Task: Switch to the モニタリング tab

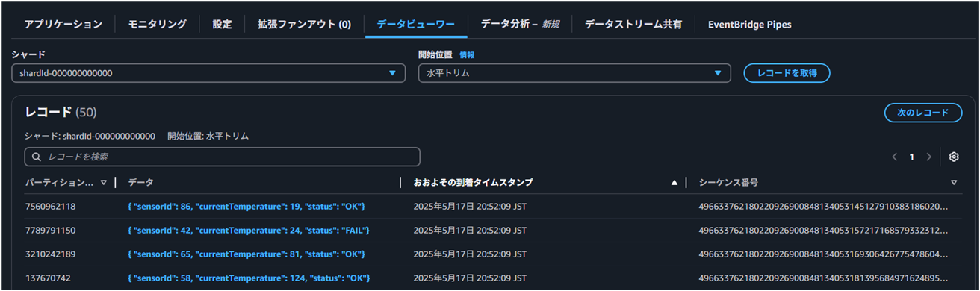Action: (157, 24)
